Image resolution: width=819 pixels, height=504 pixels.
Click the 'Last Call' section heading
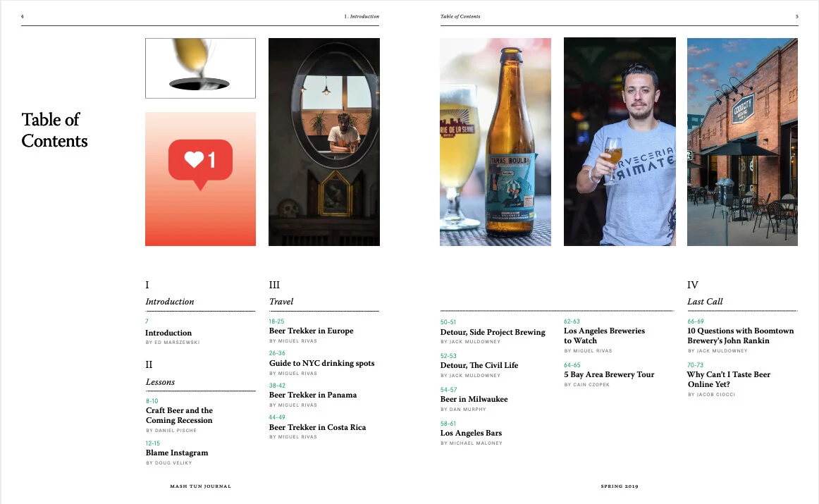705,302
